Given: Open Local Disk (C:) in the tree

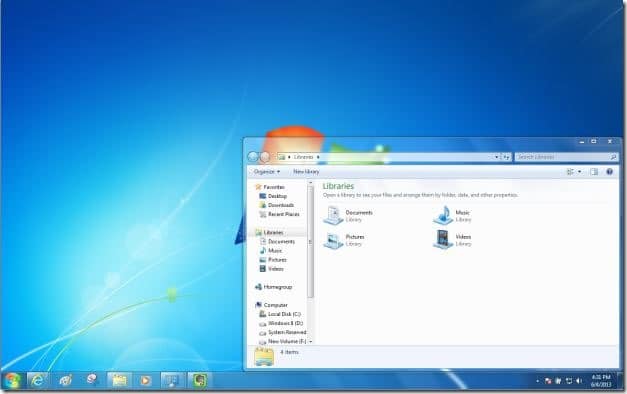Looking at the screenshot, I should tap(284, 314).
